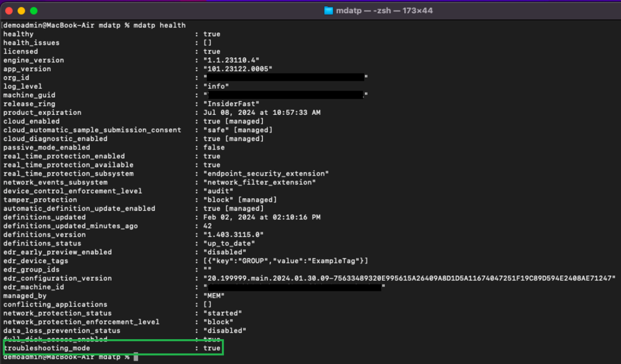Click the 'mdatp health' command text
This screenshot has width=621, height=364.
point(159,25)
